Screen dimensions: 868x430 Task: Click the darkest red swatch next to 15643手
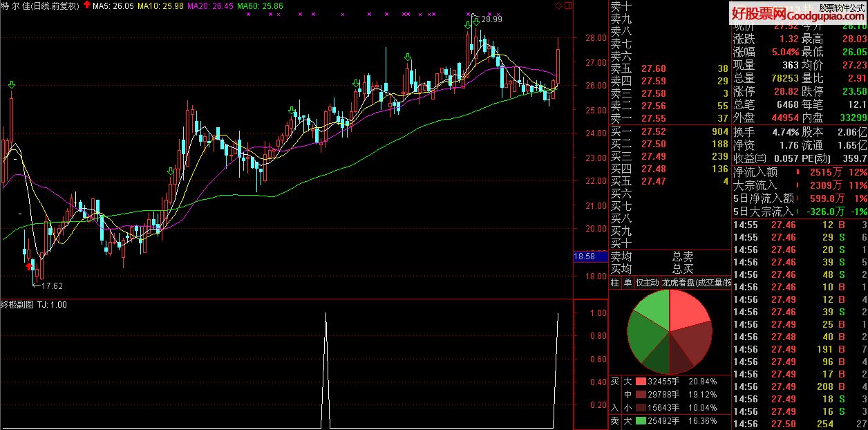click(x=640, y=407)
